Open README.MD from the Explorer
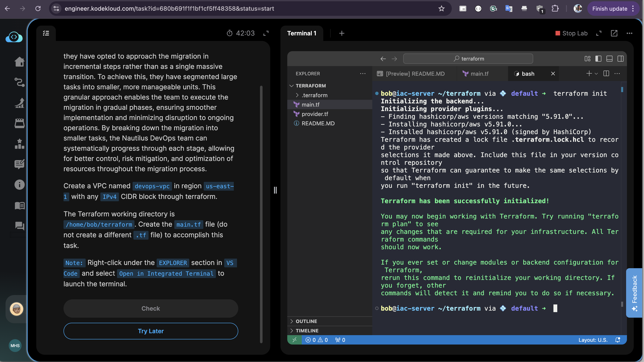 [318, 123]
